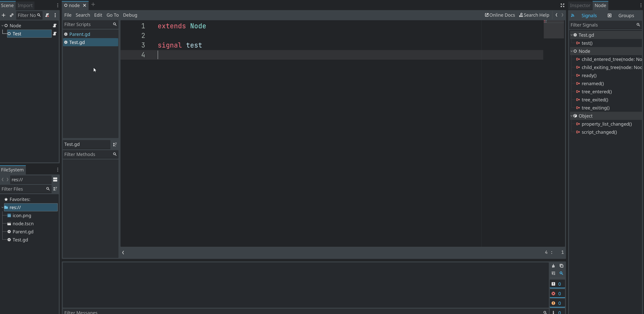
Task: Open the script attached to the Test node
Action: click(x=55, y=34)
